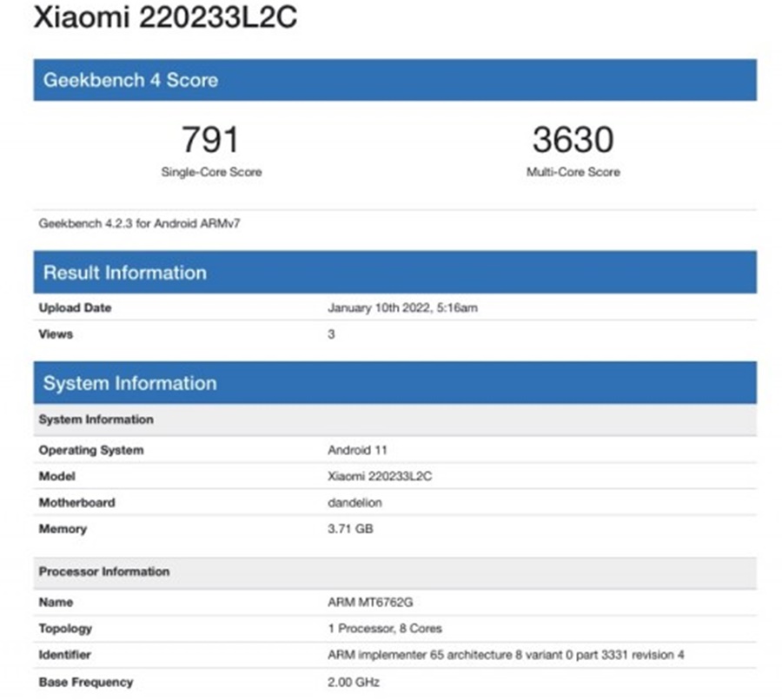The height and width of the screenshot is (700, 782).
Task: Click the Name label
Action: point(56,602)
